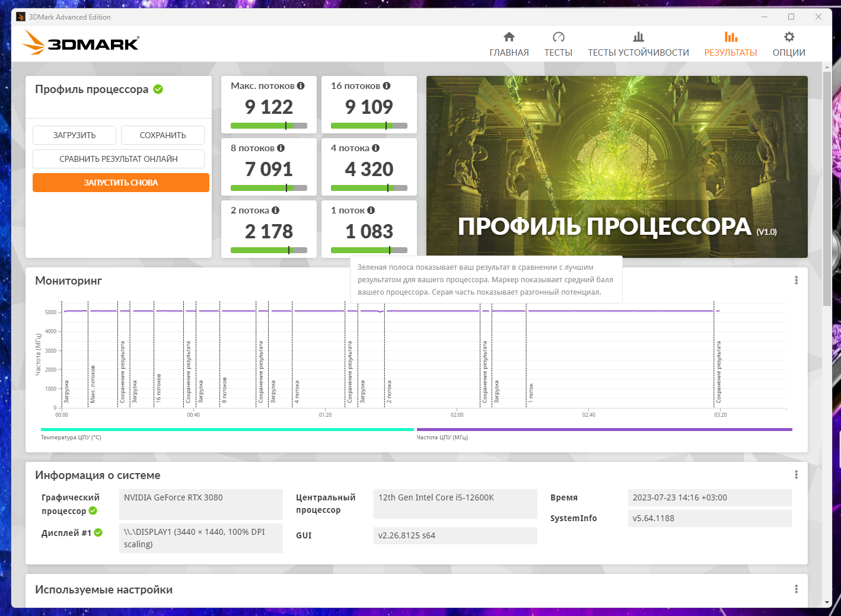Click the 9 122 max threads score
Viewport: 841px width, 616px height.
tap(269, 107)
